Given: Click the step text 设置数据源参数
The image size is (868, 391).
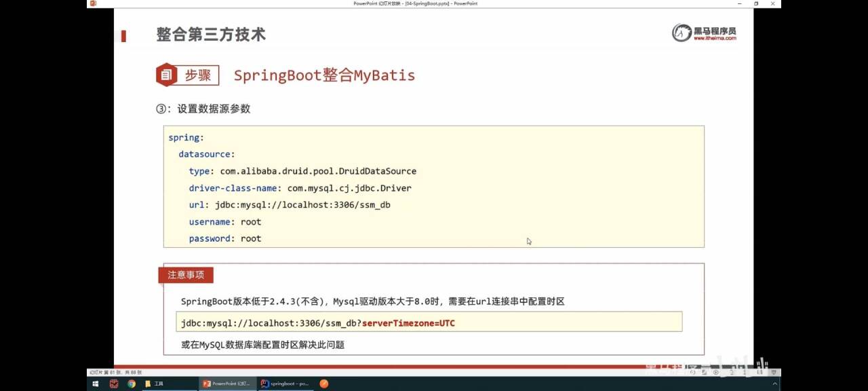Looking at the screenshot, I should pos(214,109).
